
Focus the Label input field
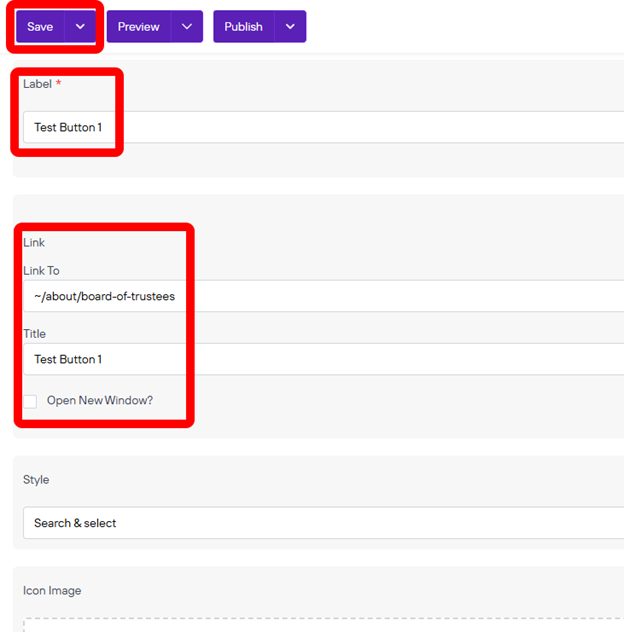point(323,127)
